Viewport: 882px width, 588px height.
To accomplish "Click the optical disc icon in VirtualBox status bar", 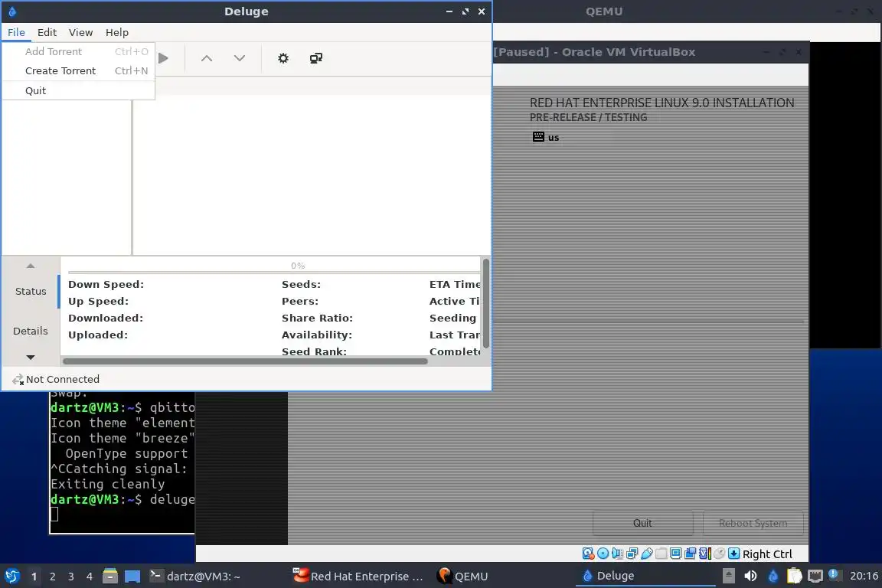I will pos(603,554).
